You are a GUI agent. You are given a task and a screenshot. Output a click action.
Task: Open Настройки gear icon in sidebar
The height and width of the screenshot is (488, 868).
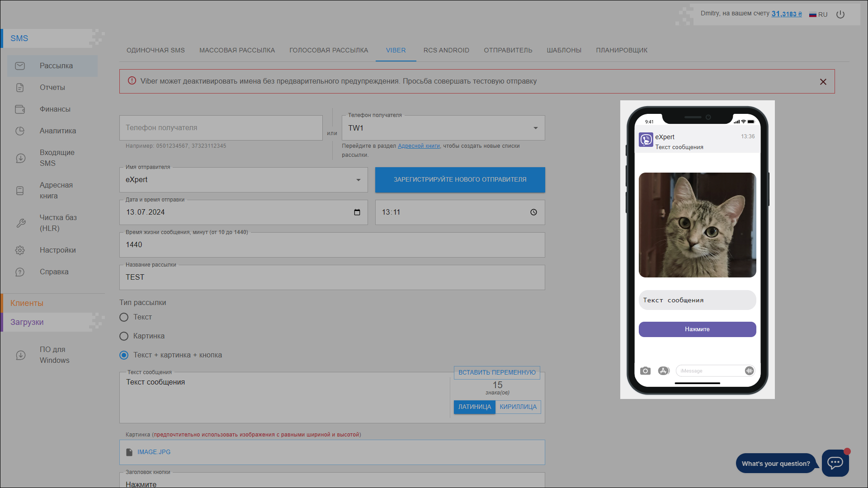point(20,250)
